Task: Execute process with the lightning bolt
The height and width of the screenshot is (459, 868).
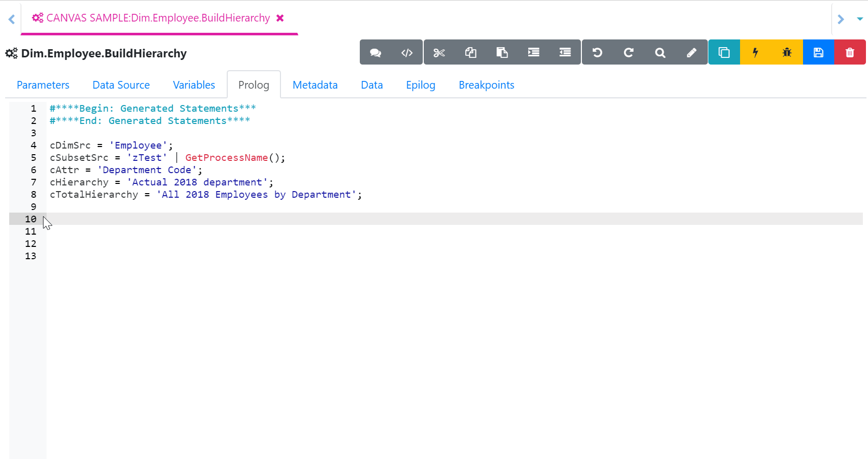Action: pyautogui.click(x=755, y=52)
